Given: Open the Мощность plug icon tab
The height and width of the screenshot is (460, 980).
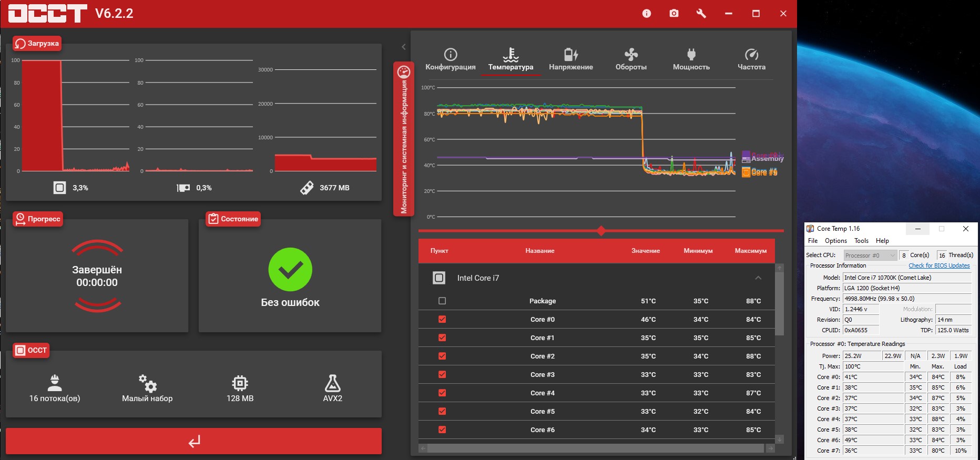Looking at the screenshot, I should pyautogui.click(x=691, y=54).
